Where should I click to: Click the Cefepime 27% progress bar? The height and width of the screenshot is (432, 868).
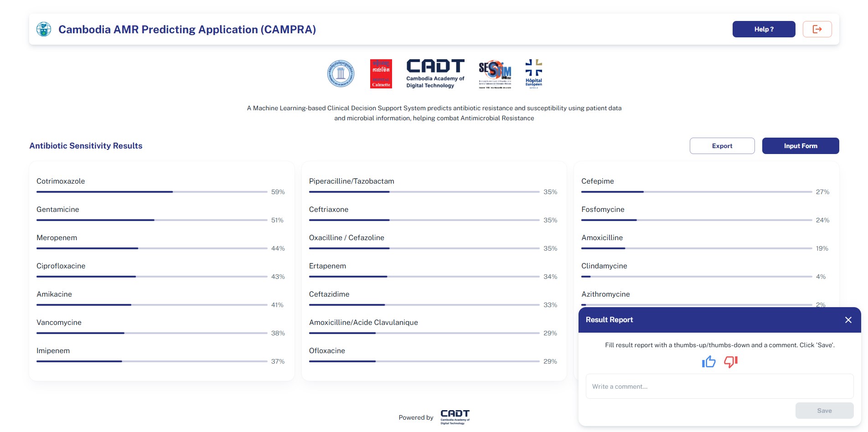[x=696, y=192]
